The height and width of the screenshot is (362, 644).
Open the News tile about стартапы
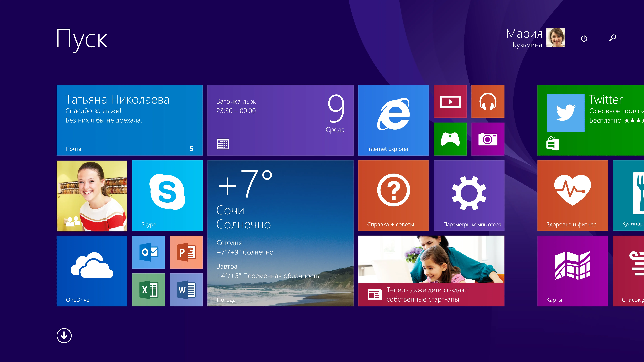[x=431, y=271]
